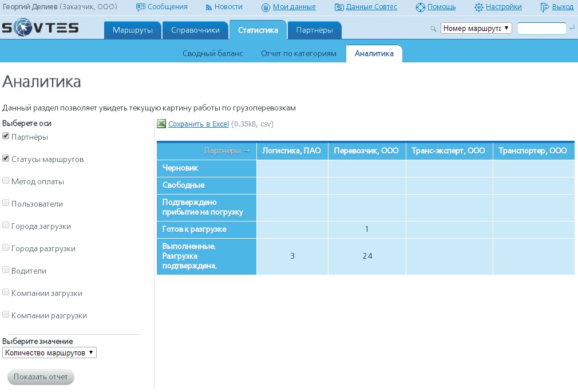
Task: Click the Транспортер, ООО column header
Action: tap(534, 151)
